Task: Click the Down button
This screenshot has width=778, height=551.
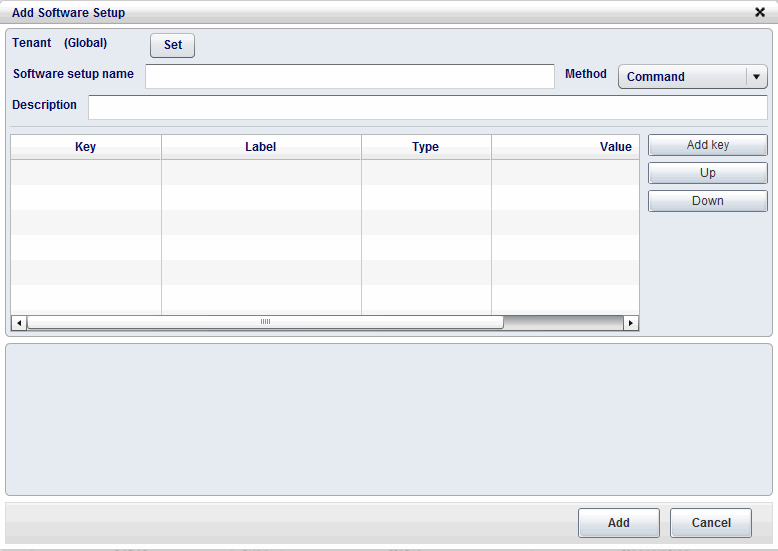Action: pos(708,201)
